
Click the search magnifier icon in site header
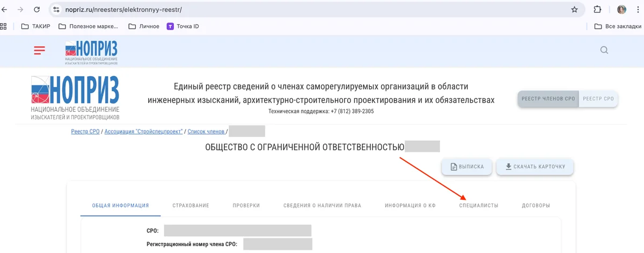(x=604, y=50)
